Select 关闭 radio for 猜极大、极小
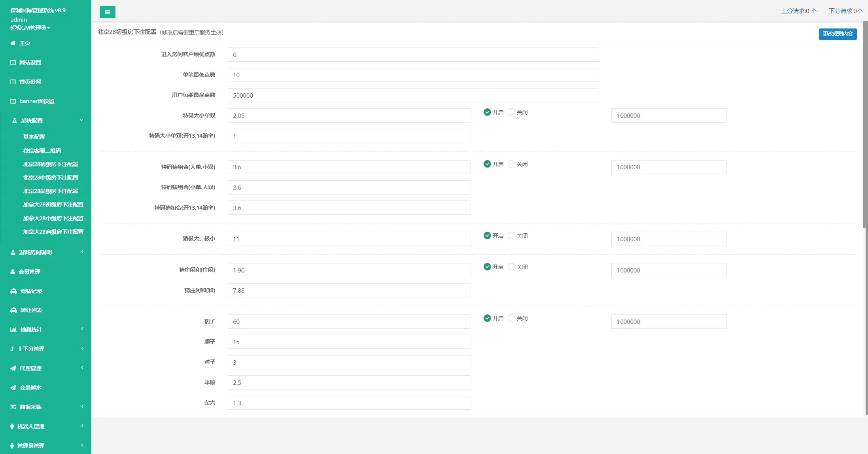This screenshot has width=868, height=454. 511,236
